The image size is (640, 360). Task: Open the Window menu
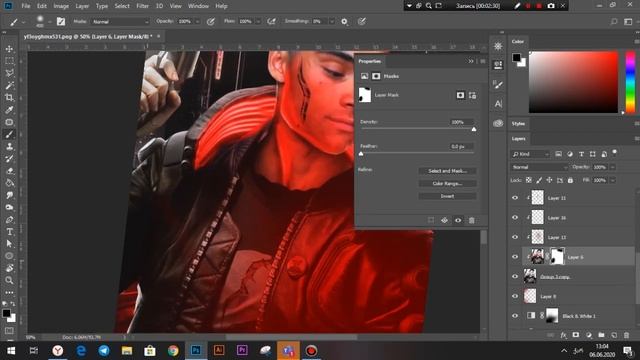click(198, 6)
